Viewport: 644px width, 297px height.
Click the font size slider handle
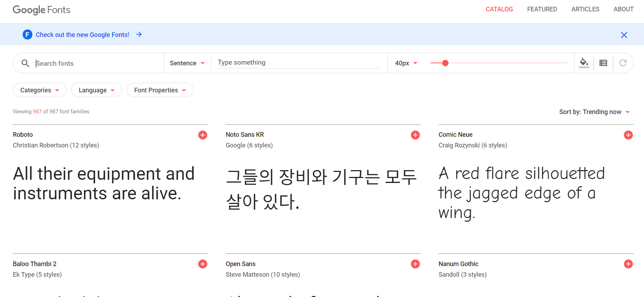(x=445, y=63)
